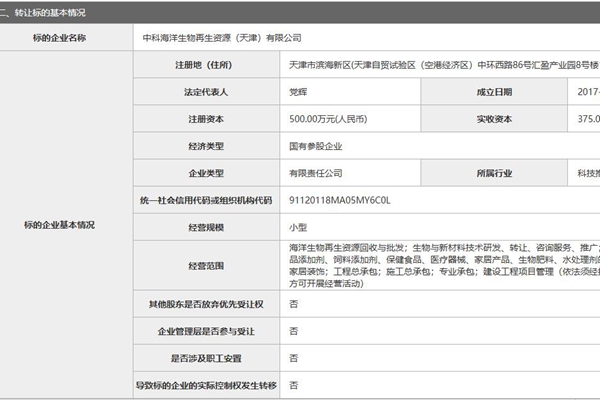Click 否 beside 是否涉及职工安置
This screenshot has height=400, width=600.
293,357
